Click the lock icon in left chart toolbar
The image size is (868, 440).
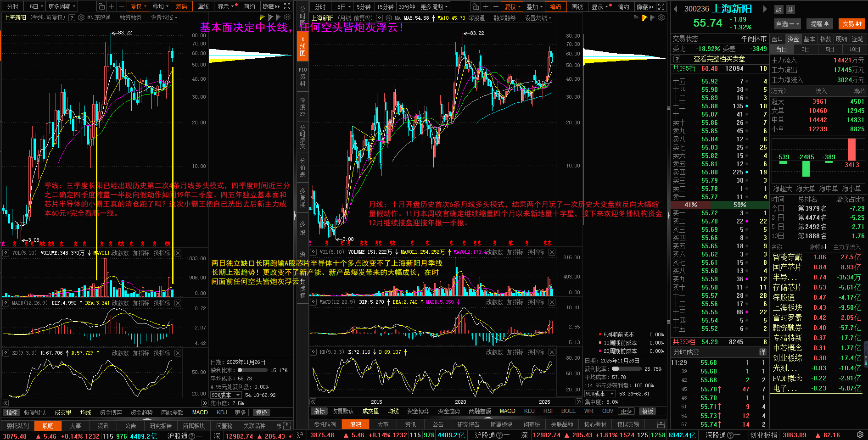pyautogui.click(x=102, y=6)
